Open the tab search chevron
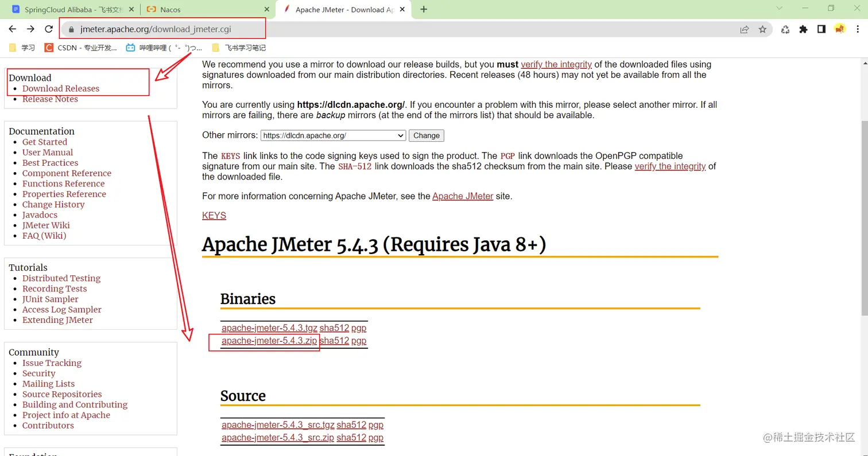The width and height of the screenshot is (868, 456). [779, 8]
